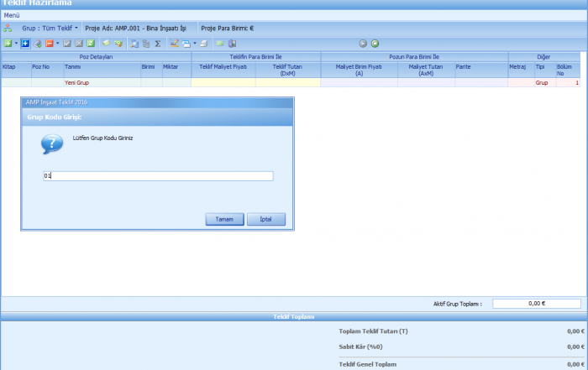588x370 pixels.
Task: Click the blue plus insert icon
Action: pyautogui.click(x=25, y=43)
